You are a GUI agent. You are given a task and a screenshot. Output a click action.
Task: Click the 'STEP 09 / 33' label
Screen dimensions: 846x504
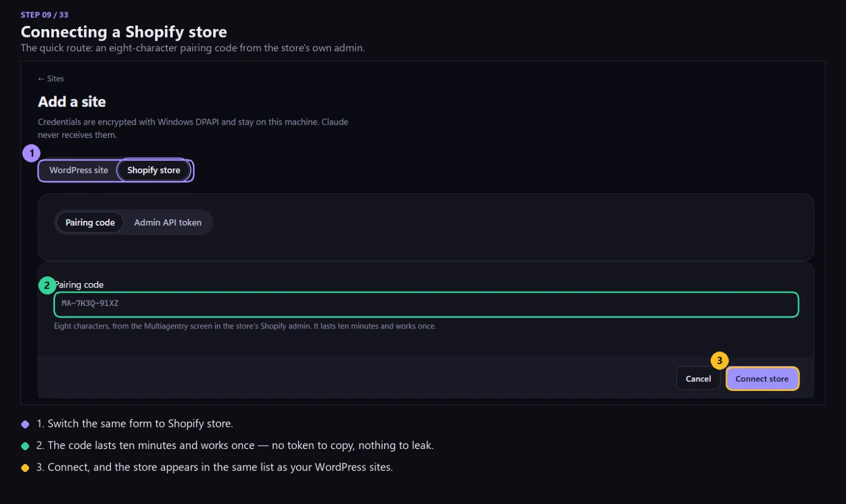(44, 15)
